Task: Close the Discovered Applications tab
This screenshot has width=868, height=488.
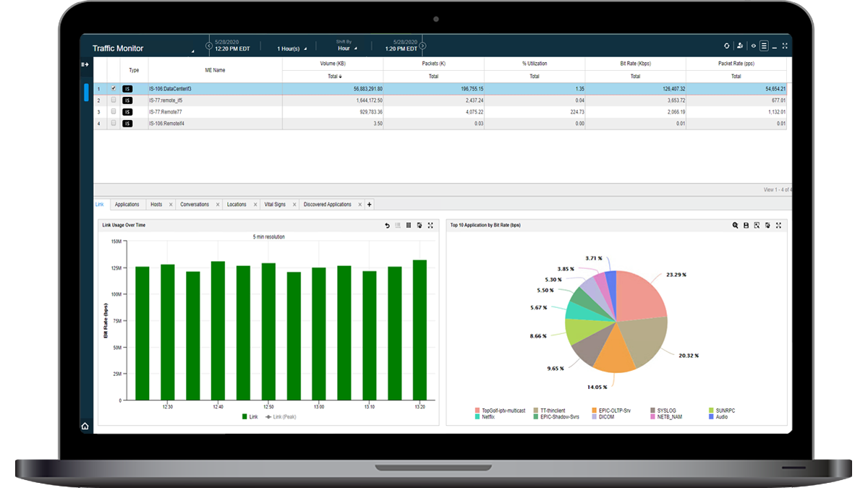Action: tap(359, 205)
